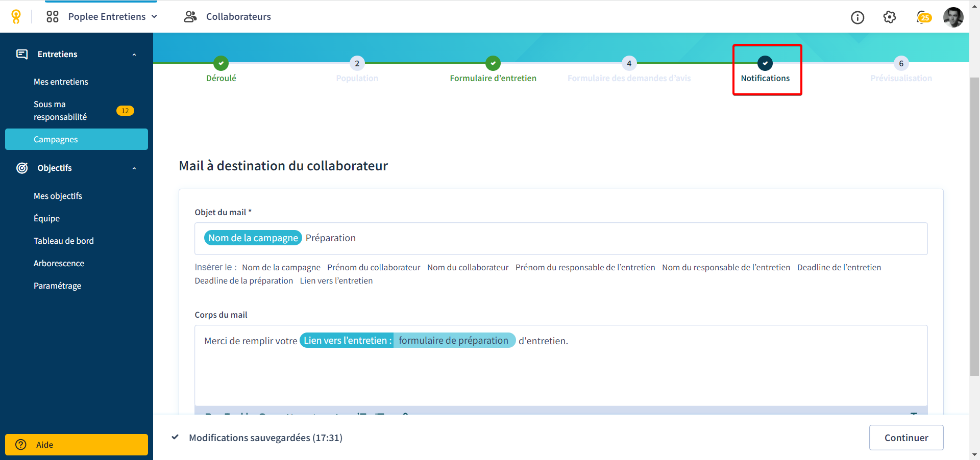
Task: Click the Aide help button
Action: click(77, 445)
